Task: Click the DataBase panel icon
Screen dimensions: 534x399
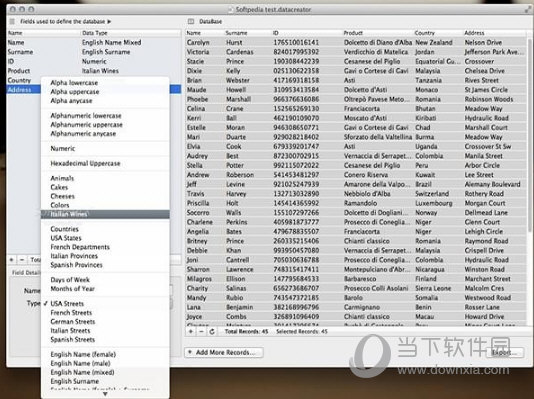Action: point(191,21)
